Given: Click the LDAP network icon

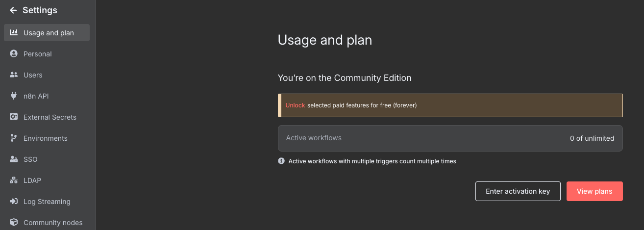Looking at the screenshot, I should point(14,180).
